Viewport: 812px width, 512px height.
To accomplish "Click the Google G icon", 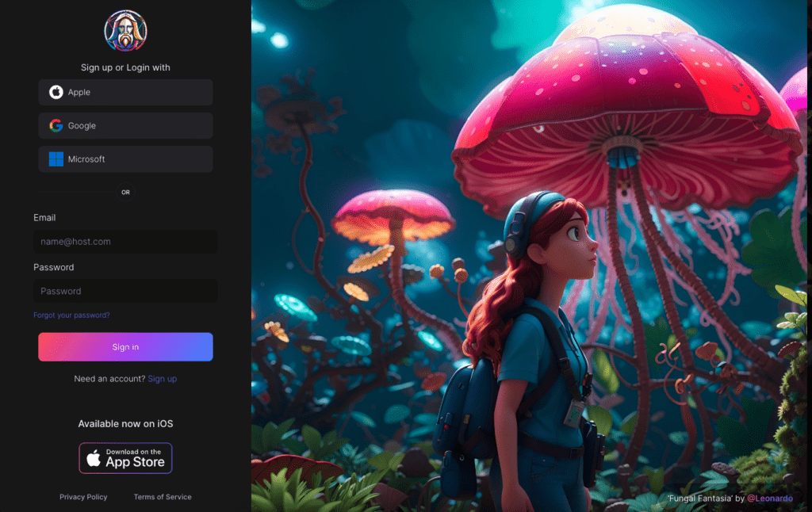I will (x=56, y=126).
